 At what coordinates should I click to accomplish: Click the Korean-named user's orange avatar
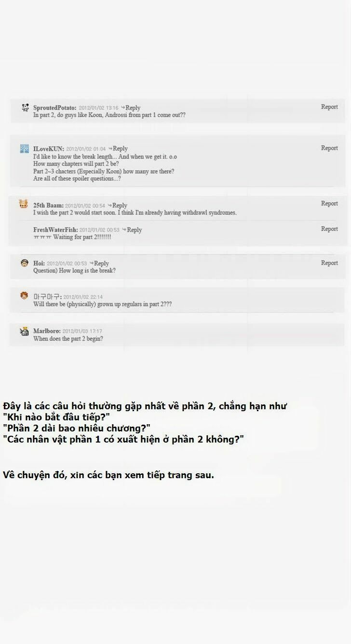tap(24, 295)
